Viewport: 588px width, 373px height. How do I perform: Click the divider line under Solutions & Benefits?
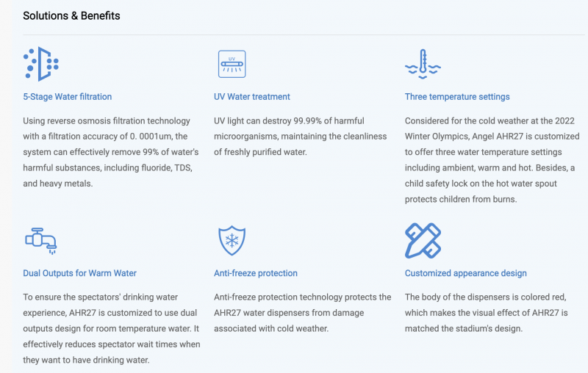(x=304, y=35)
